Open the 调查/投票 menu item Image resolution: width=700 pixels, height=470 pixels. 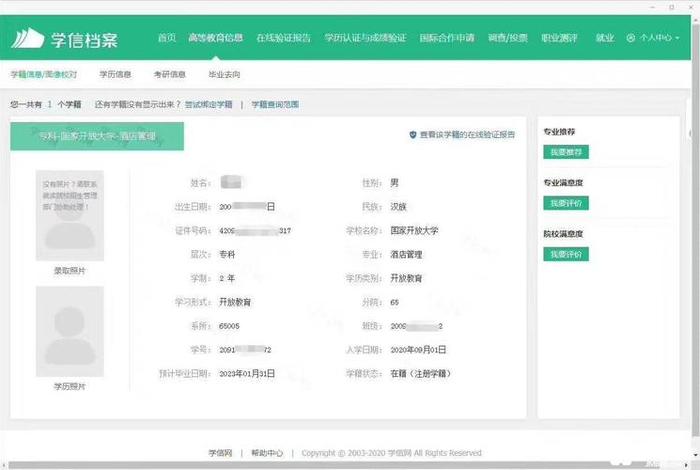pyautogui.click(x=508, y=37)
